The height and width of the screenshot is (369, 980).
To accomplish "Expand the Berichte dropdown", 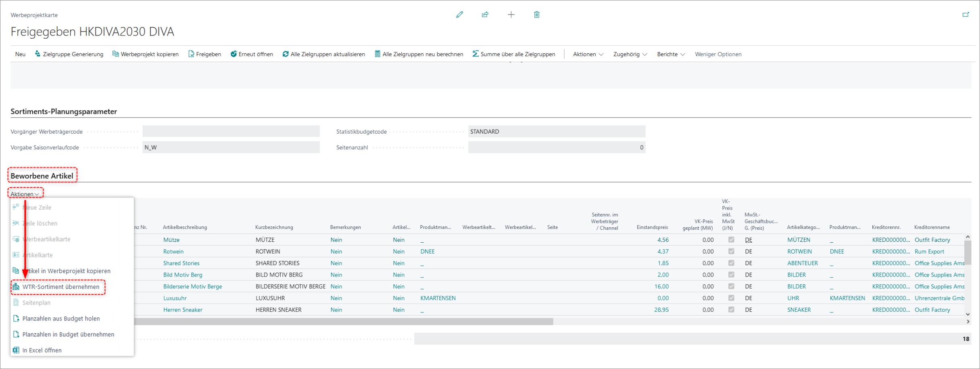I will click(671, 54).
